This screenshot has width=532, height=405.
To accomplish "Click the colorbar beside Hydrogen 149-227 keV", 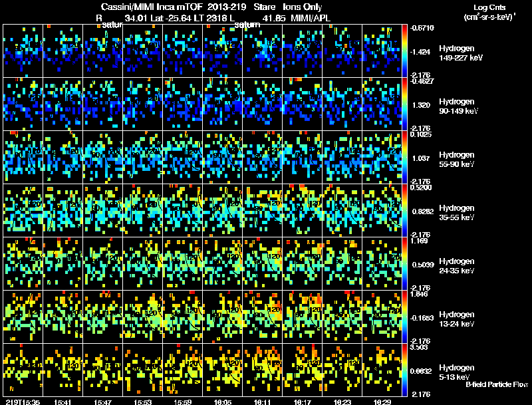I will pyautogui.click(x=404, y=51).
